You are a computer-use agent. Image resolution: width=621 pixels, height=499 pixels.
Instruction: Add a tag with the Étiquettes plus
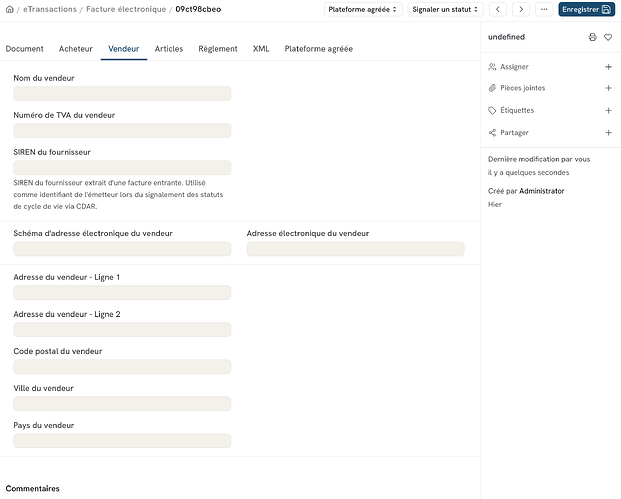point(609,110)
